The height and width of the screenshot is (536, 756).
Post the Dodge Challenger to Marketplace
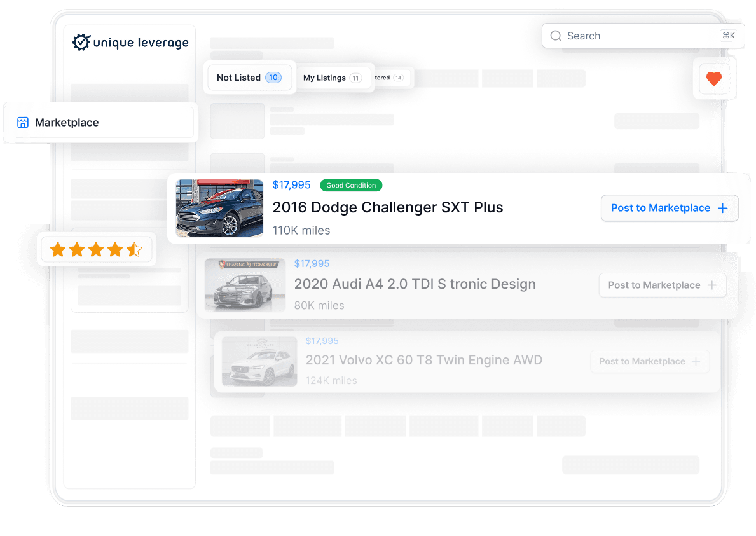click(x=670, y=208)
